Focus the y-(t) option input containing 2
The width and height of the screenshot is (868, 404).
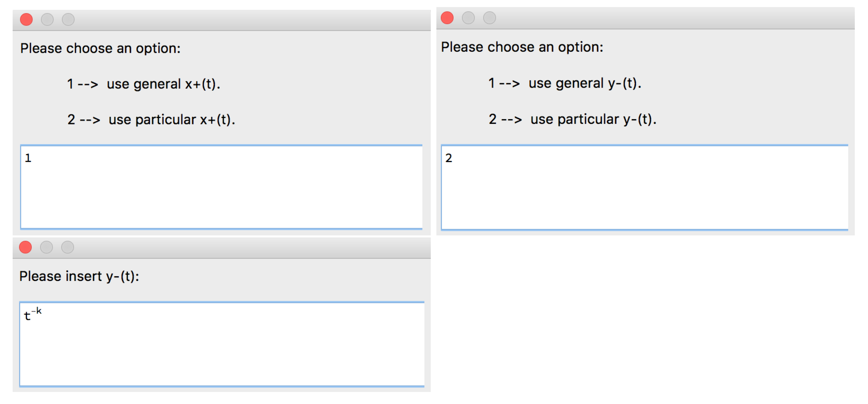coord(644,187)
